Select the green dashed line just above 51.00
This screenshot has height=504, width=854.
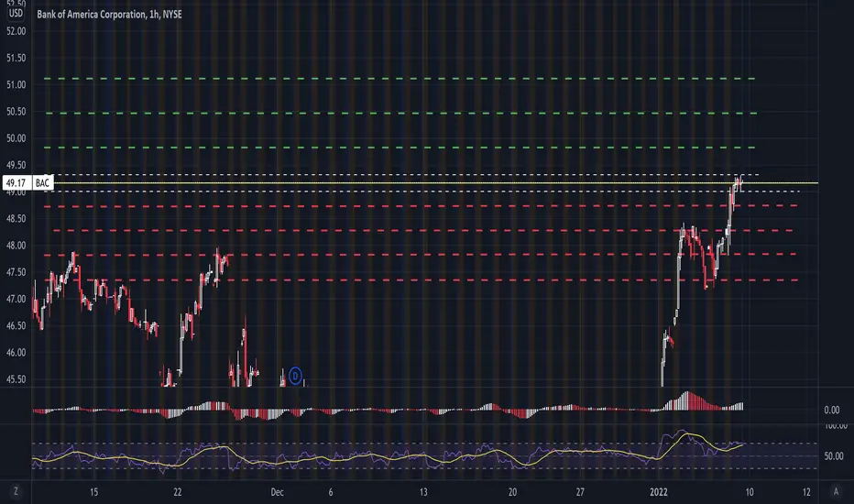[400, 79]
